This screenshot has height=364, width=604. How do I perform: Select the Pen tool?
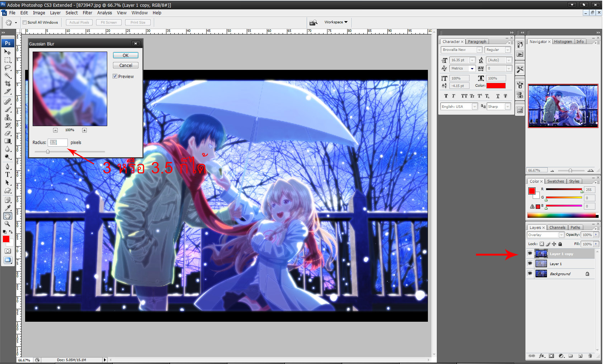coord(8,167)
